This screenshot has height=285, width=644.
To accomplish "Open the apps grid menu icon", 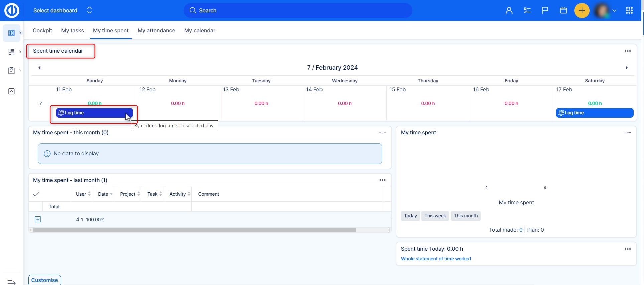I will coord(629,11).
